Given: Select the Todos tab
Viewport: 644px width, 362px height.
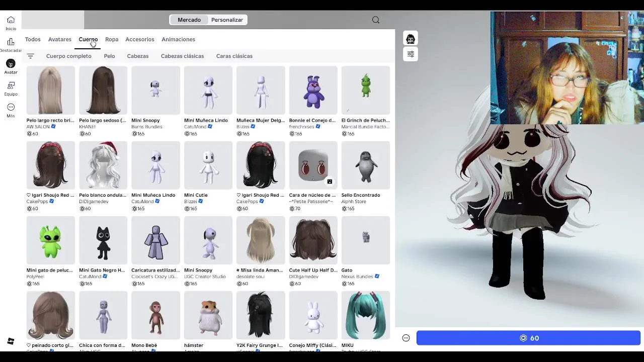Looking at the screenshot, I should tap(33, 39).
